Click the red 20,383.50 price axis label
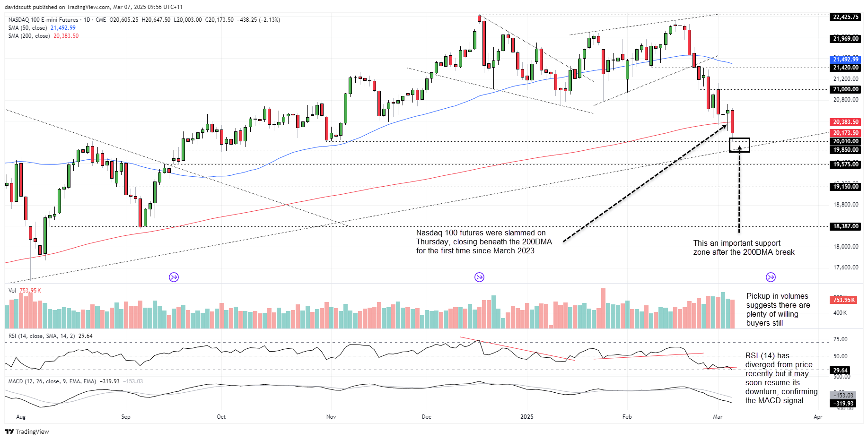 coord(846,122)
